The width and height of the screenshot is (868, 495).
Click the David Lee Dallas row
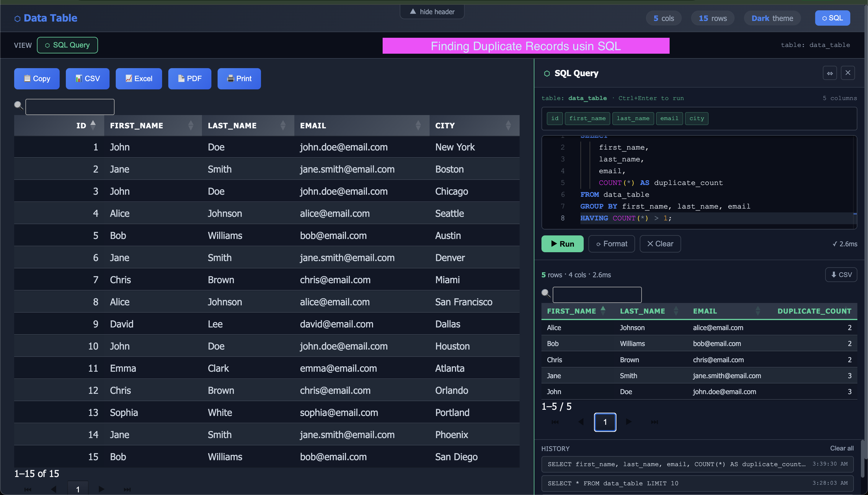267,324
